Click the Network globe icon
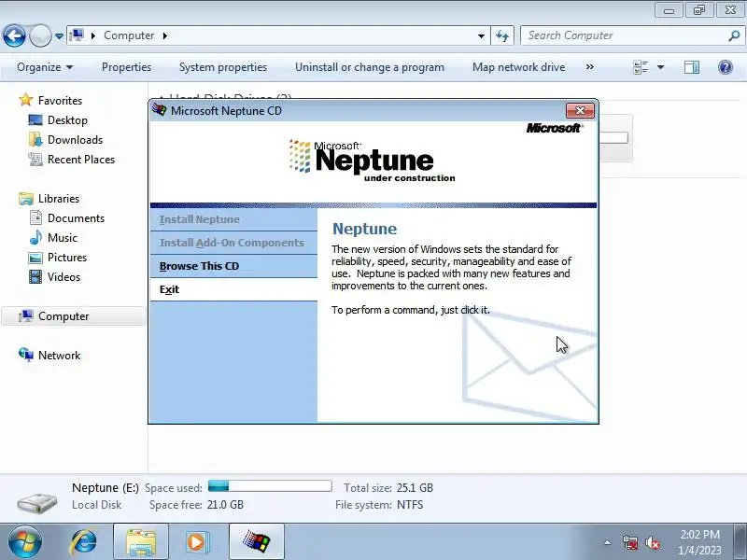747x560 pixels. tap(26, 355)
